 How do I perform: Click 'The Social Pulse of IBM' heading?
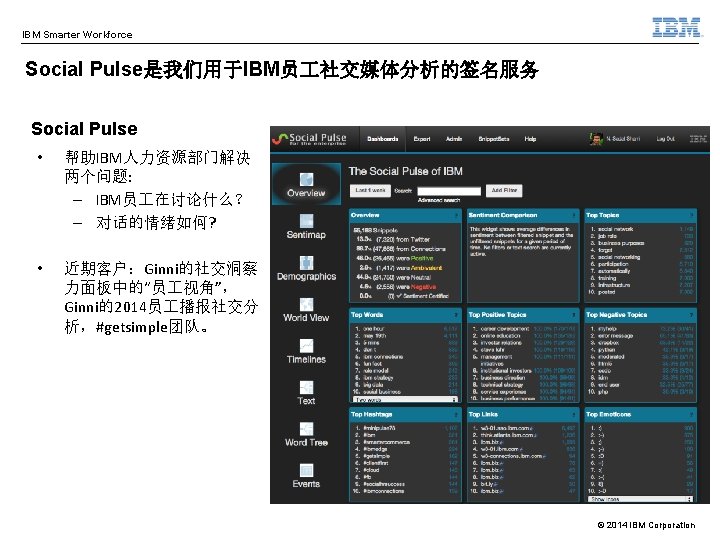(405, 171)
